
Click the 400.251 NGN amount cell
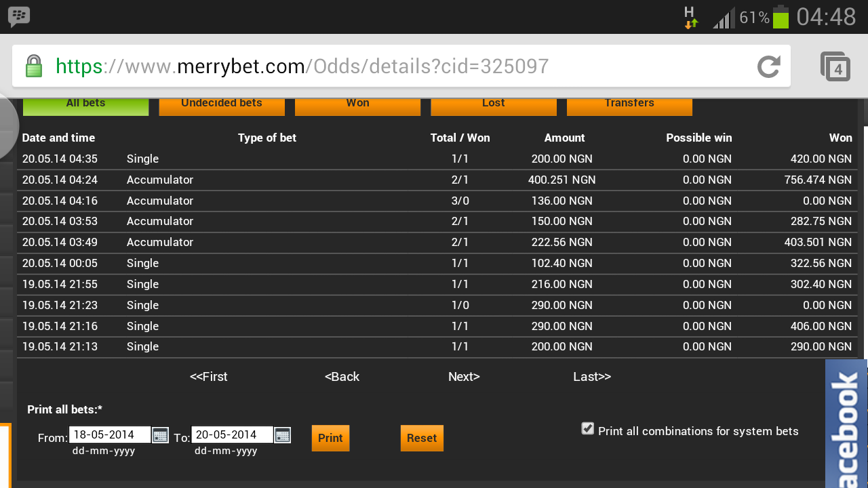click(x=562, y=180)
